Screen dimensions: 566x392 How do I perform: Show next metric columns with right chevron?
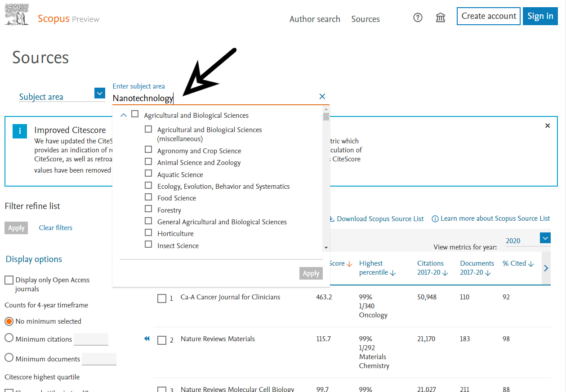pyautogui.click(x=546, y=268)
